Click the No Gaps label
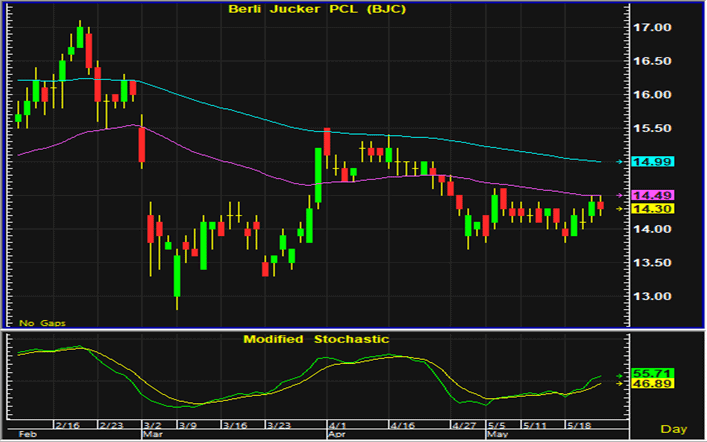Image resolution: width=707 pixels, height=442 pixels. (x=42, y=323)
